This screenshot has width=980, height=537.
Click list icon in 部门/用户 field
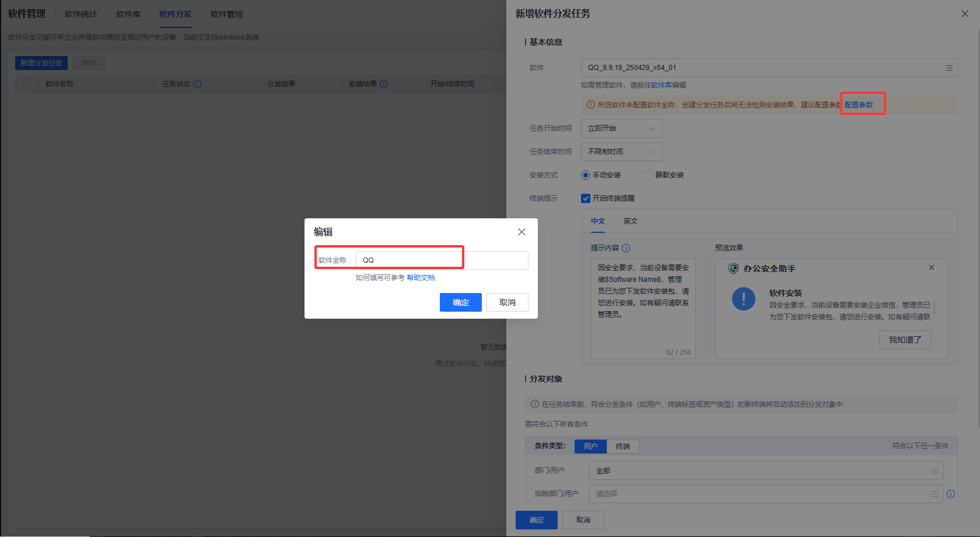click(x=934, y=470)
